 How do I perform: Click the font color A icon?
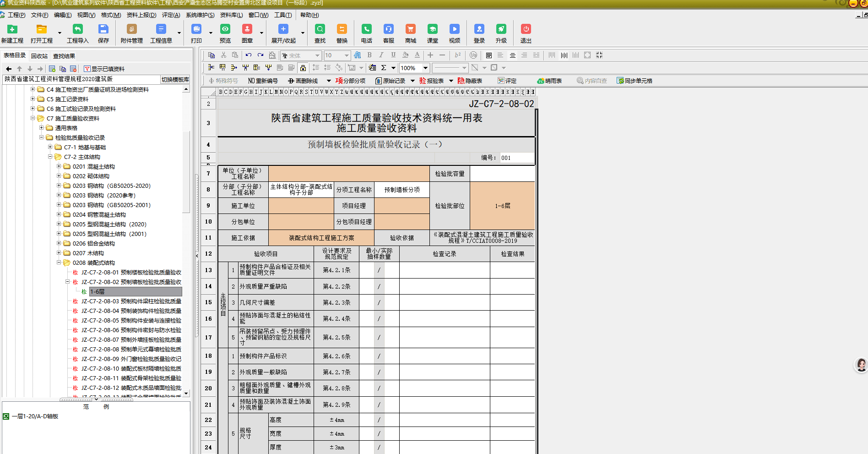coord(417,55)
